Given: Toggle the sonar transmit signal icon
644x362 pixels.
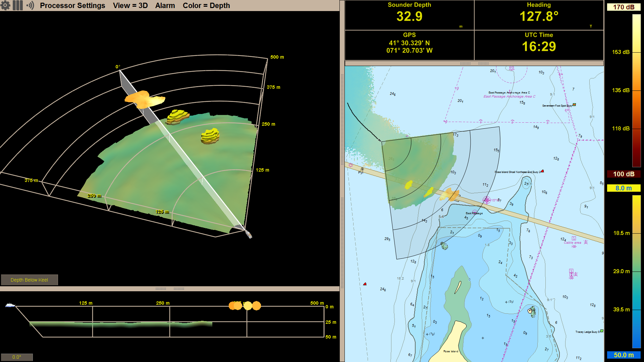Looking at the screenshot, I should pyautogui.click(x=30, y=5).
